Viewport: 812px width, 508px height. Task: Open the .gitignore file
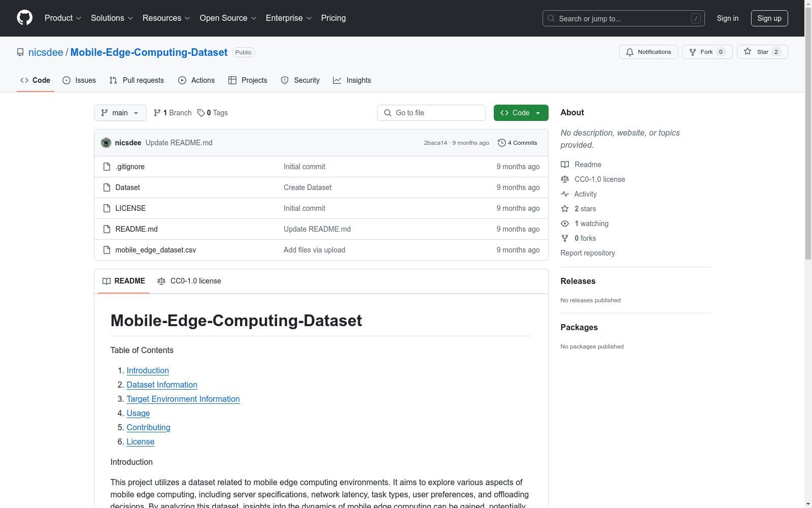pyautogui.click(x=130, y=167)
